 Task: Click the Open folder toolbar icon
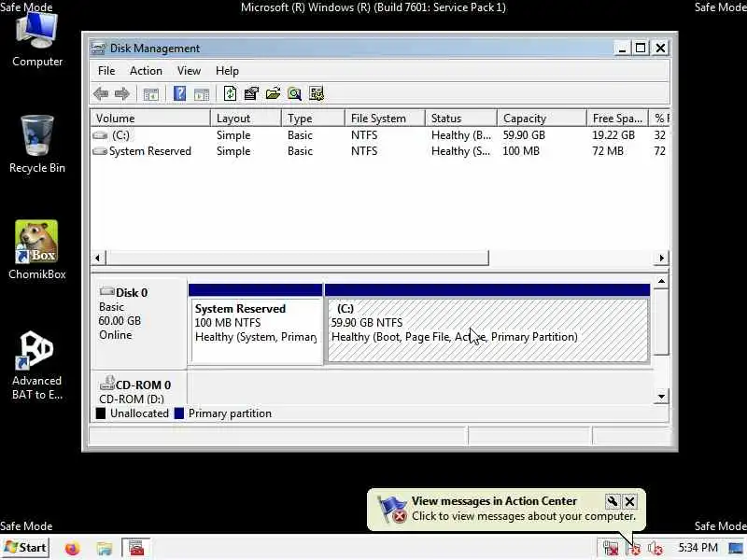point(273,93)
